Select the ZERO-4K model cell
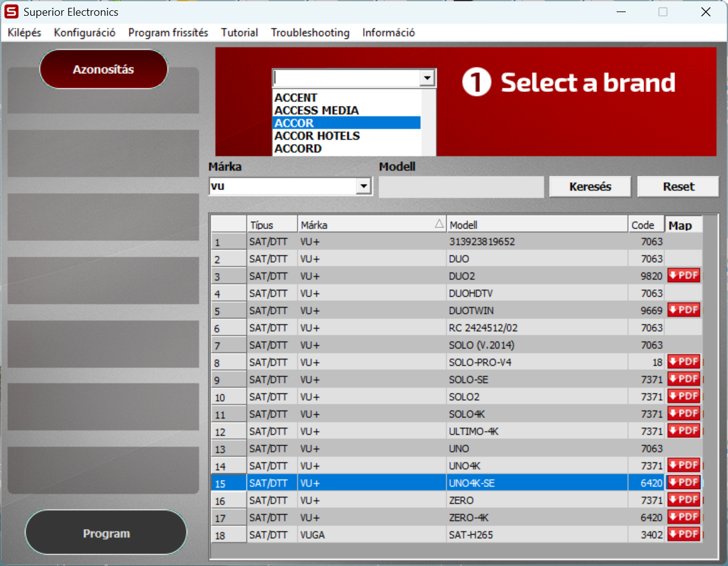 (x=537, y=518)
